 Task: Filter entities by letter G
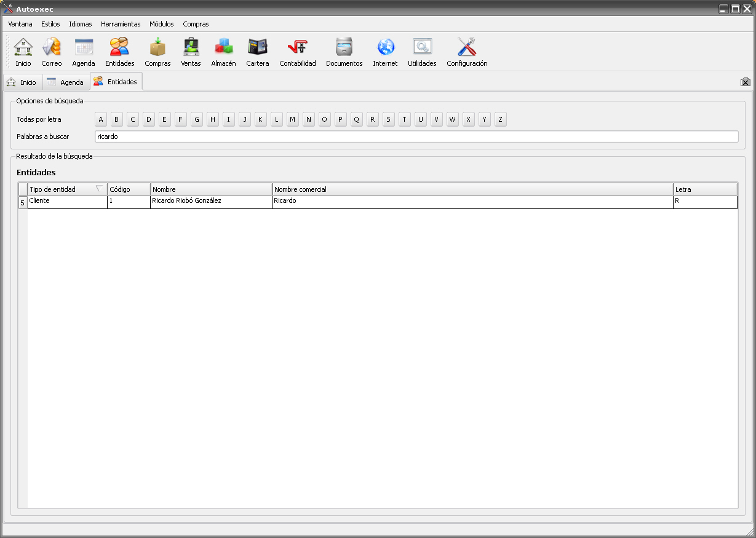tap(197, 119)
